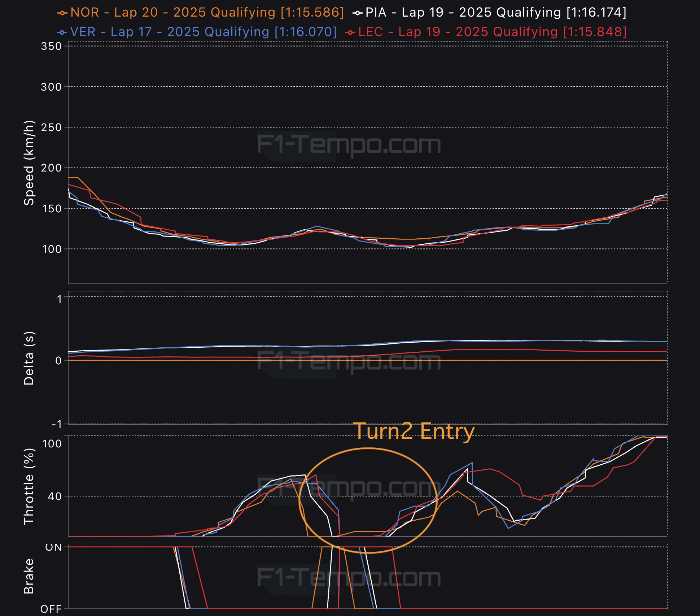The height and width of the screenshot is (616, 700).
Task: Click the ON label on brake axis
Action: [53, 547]
